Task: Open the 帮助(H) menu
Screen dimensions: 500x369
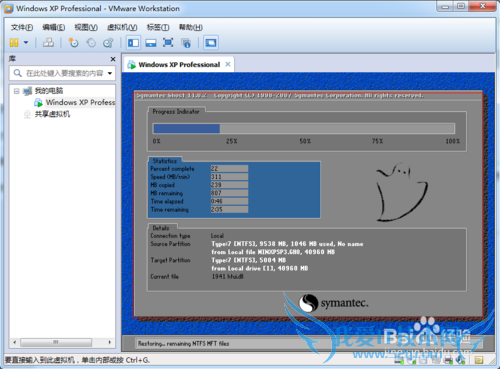Action: (x=191, y=27)
